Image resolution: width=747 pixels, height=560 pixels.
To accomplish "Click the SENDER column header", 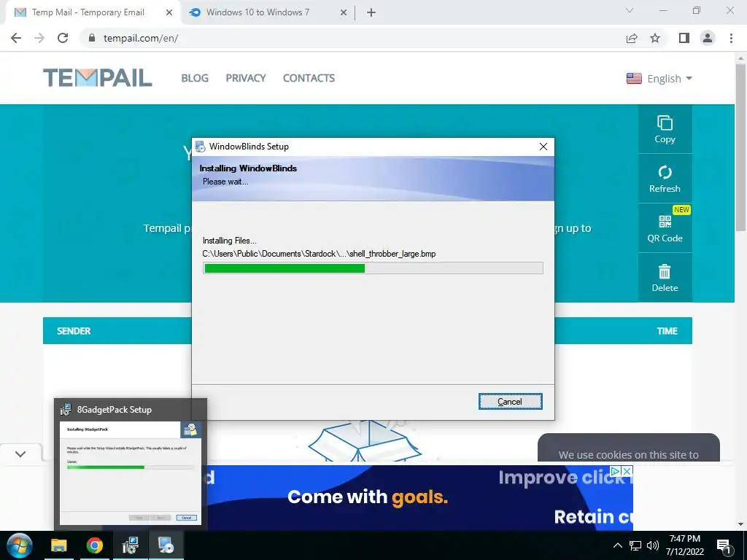I will coord(74,331).
